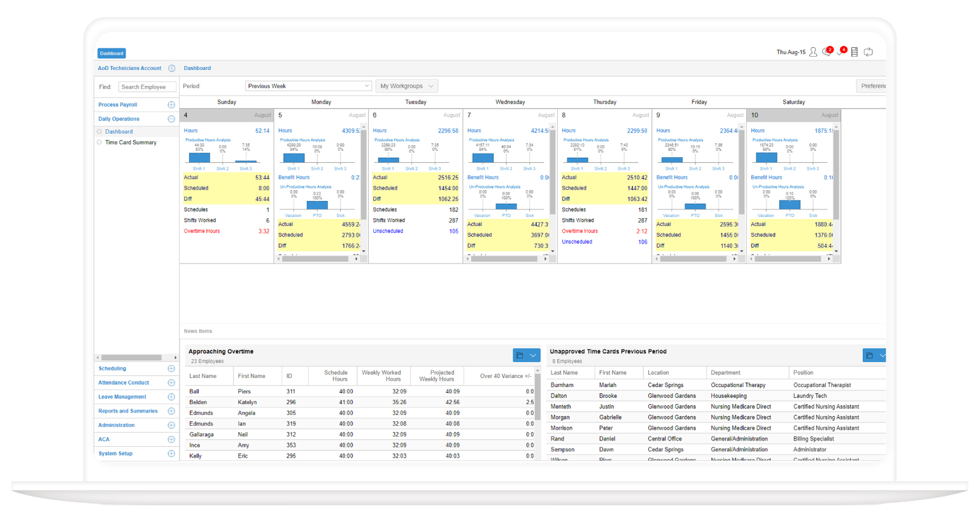
Task: Click 'Billing Specialist' position cell
Action: click(813, 439)
